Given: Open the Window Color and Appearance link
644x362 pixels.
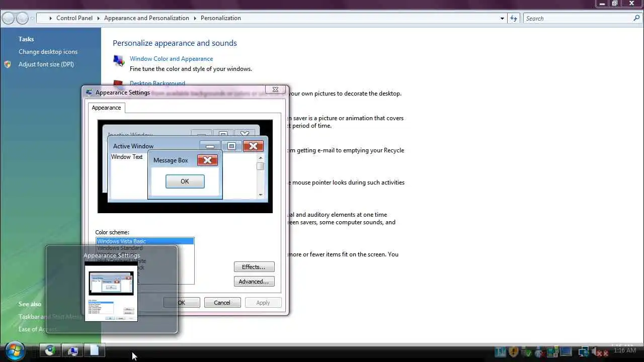Looking at the screenshot, I should coord(171,59).
